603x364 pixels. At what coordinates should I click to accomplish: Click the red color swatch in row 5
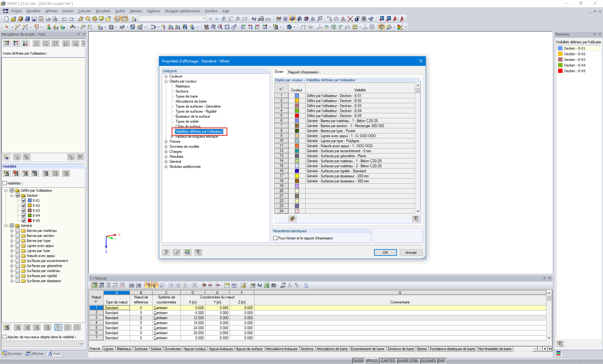297,116
